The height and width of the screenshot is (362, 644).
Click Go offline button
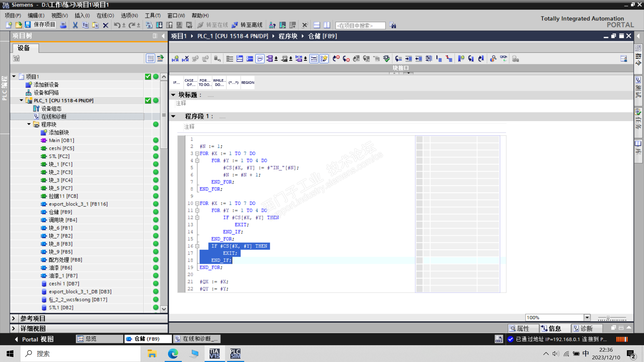247,25
